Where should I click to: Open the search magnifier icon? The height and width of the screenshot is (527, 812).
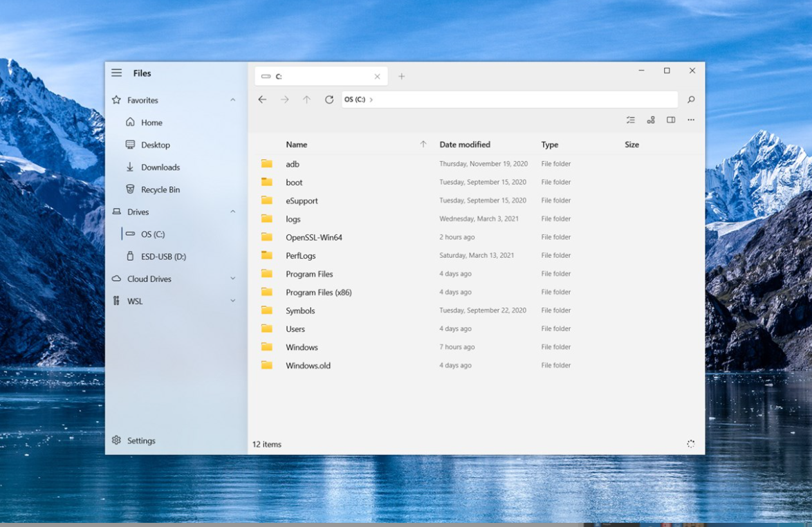tap(690, 100)
